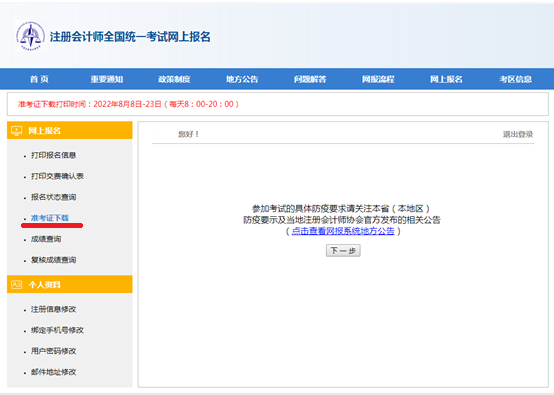
Task: Open 用户密码修改 link
Action: point(53,351)
